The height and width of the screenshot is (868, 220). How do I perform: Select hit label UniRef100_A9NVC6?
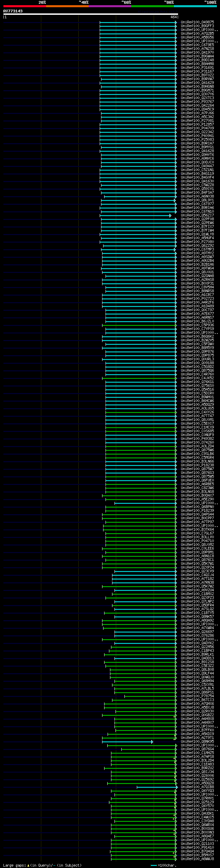click(197, 158)
